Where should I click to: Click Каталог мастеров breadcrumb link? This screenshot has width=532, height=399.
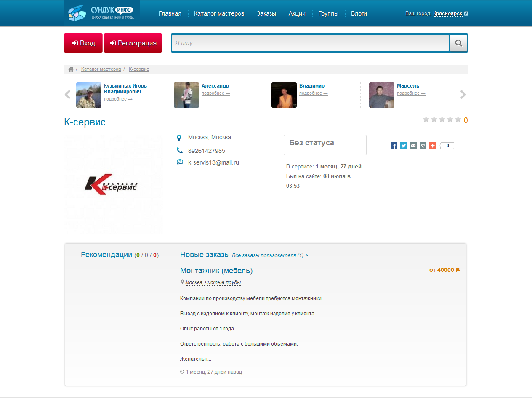(101, 69)
